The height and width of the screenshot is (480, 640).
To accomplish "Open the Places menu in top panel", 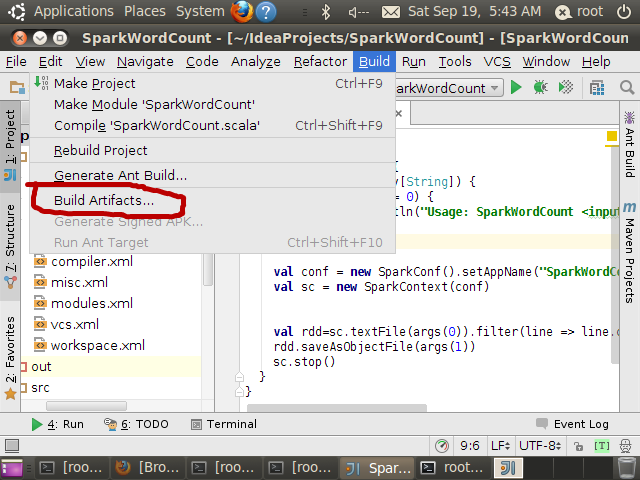I will (145, 11).
